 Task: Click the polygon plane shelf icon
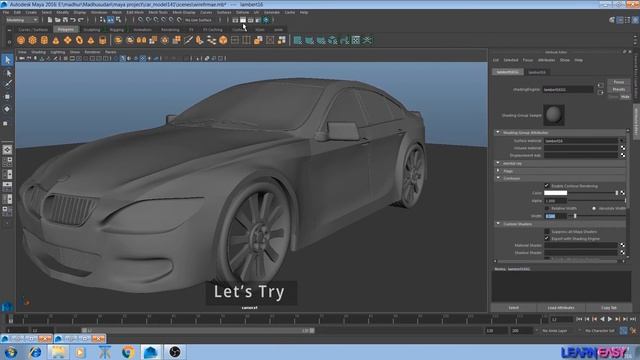click(67, 40)
